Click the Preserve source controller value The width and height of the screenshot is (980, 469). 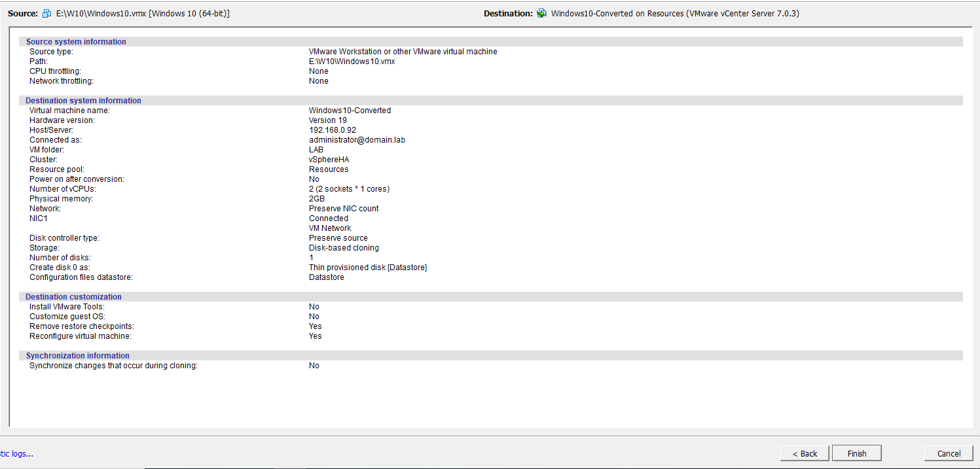coord(338,238)
